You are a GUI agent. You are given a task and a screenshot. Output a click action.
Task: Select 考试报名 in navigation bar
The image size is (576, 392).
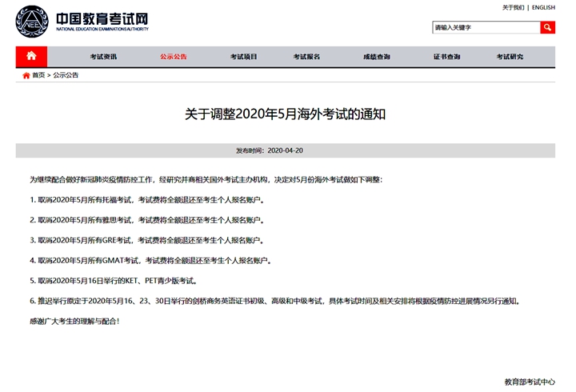pyautogui.click(x=306, y=57)
